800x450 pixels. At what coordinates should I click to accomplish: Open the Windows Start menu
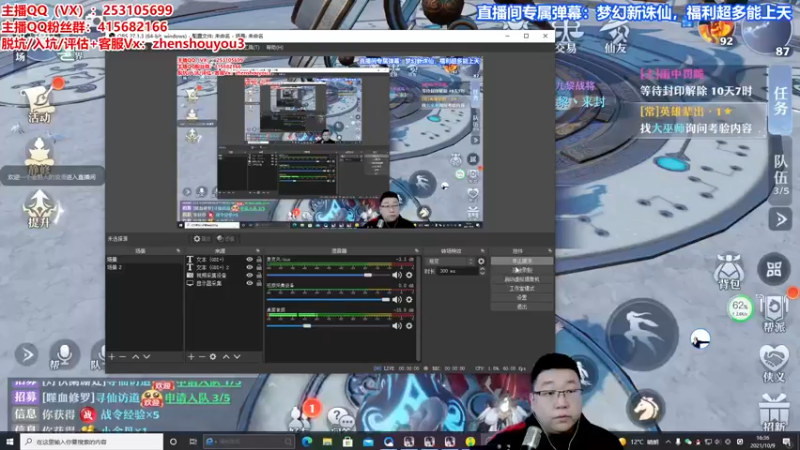10,441
